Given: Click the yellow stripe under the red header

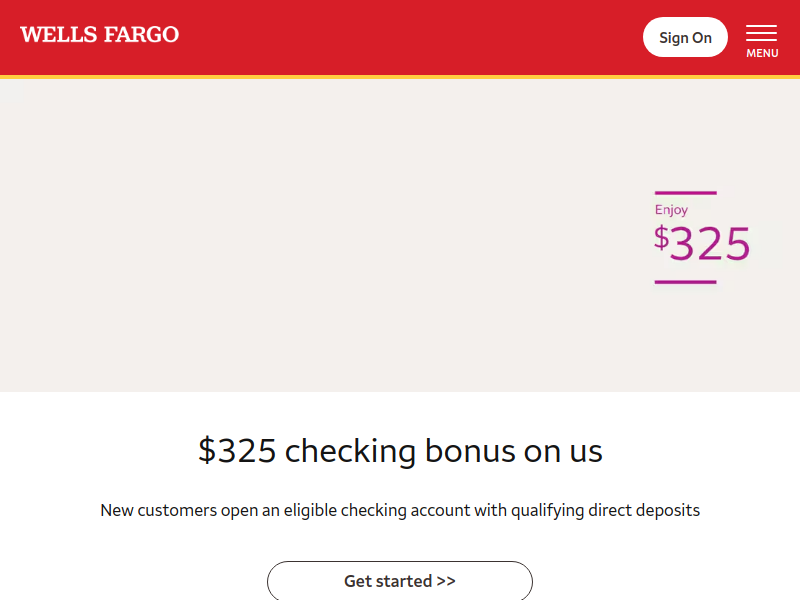Looking at the screenshot, I should click(400, 76).
